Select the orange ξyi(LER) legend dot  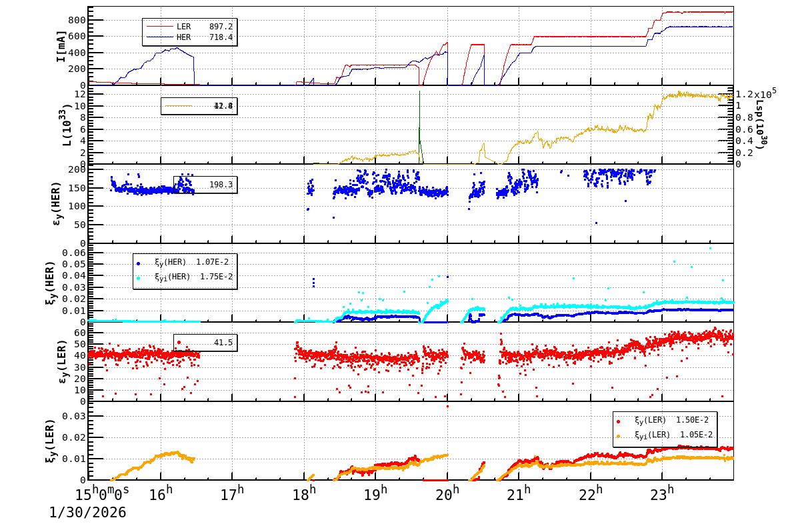pyautogui.click(x=618, y=437)
